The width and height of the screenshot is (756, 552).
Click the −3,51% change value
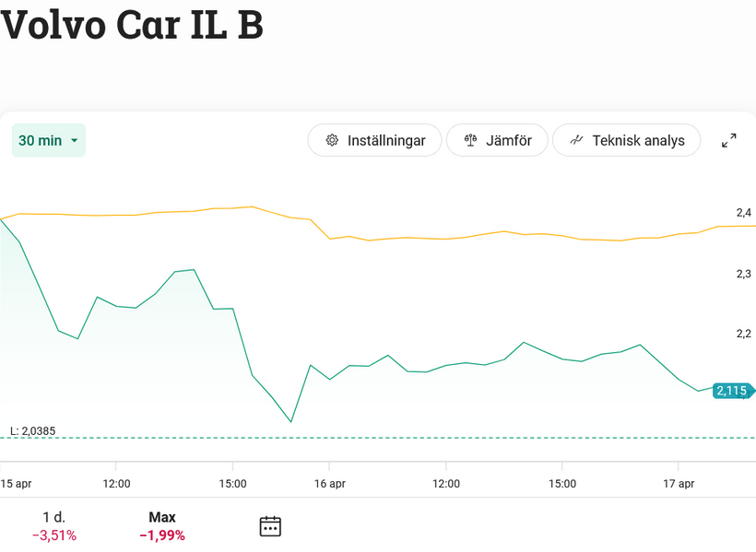[54, 535]
